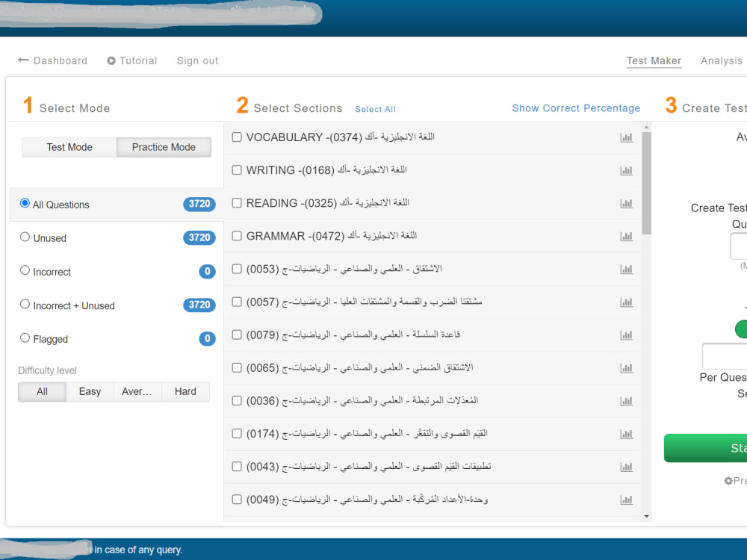Tick the checkbox for section (0079)

pyautogui.click(x=237, y=335)
